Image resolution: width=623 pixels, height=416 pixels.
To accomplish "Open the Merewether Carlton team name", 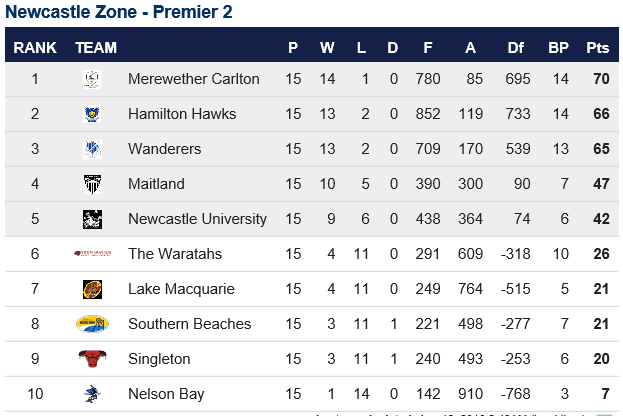I will [x=193, y=79].
